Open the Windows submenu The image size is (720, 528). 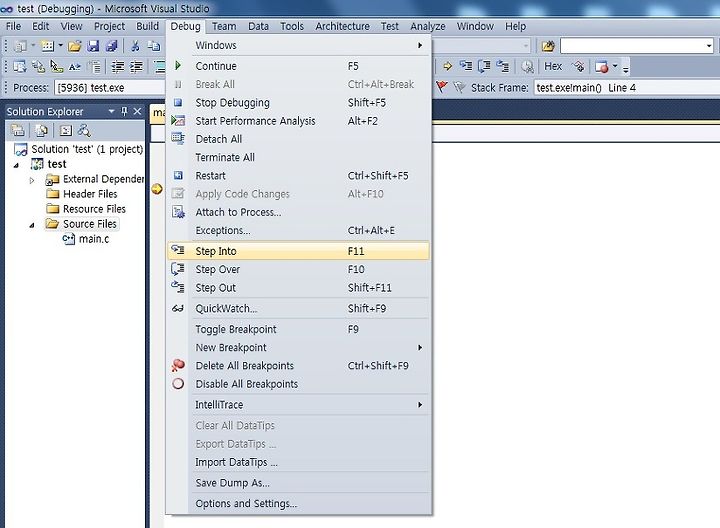click(298, 45)
